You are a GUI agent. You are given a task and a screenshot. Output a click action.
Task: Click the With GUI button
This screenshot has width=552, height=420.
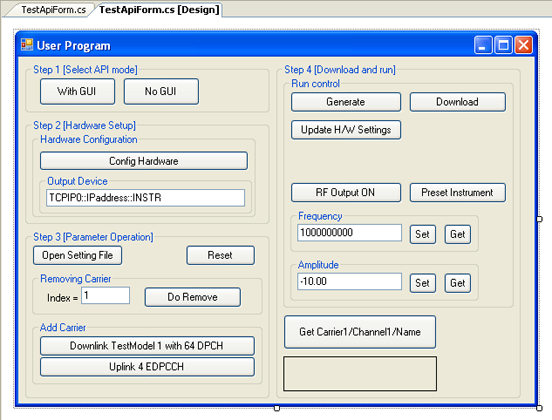[x=77, y=92]
